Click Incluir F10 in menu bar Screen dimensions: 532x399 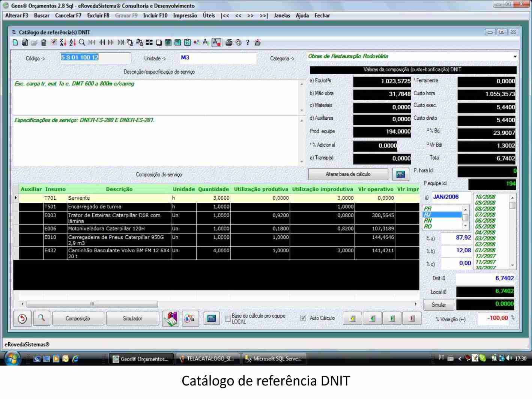point(155,15)
